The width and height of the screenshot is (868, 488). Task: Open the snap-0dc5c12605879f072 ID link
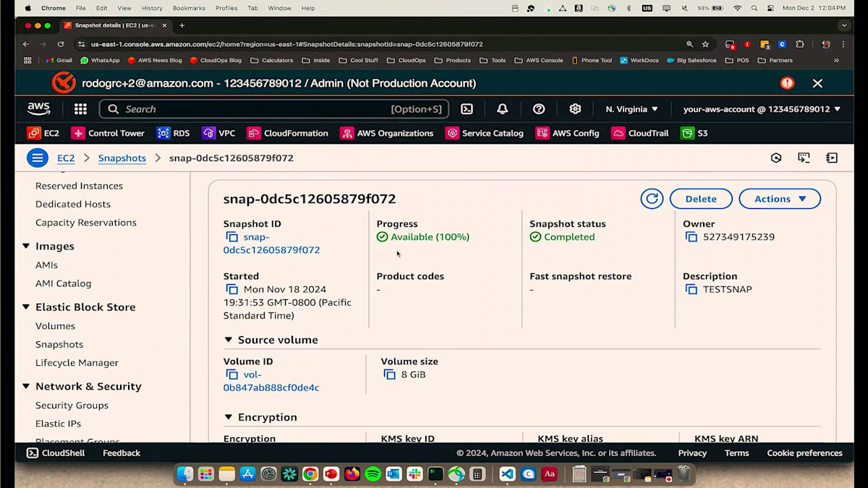point(271,244)
